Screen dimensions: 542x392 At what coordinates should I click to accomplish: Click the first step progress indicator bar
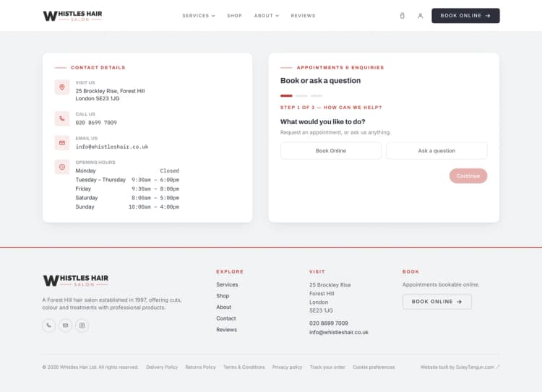[286, 96]
